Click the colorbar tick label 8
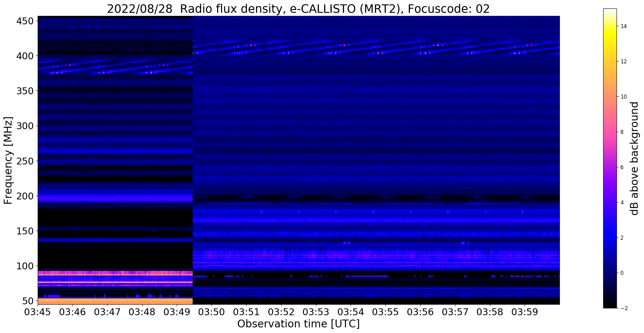Image resolution: width=644 pixels, height=333 pixels. tap(622, 132)
